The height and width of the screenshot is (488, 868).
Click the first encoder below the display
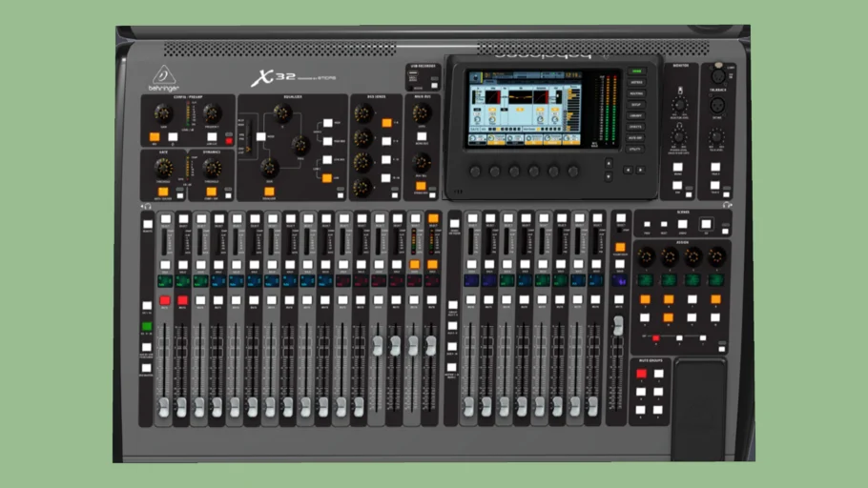point(475,172)
